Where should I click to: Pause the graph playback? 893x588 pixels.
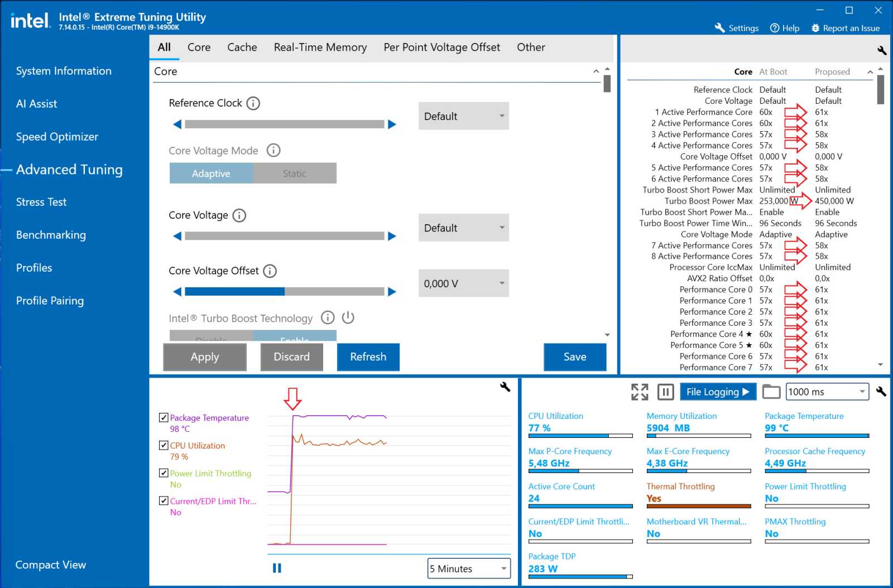tap(277, 568)
